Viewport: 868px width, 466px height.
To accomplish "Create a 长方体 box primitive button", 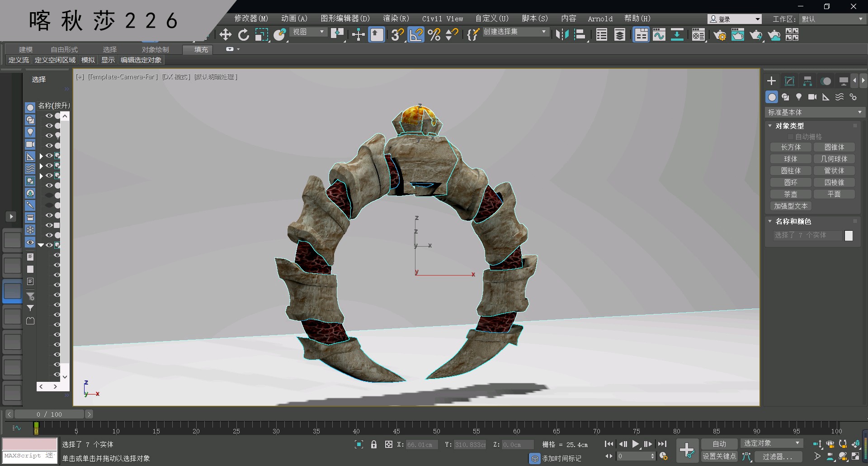I will pyautogui.click(x=791, y=147).
